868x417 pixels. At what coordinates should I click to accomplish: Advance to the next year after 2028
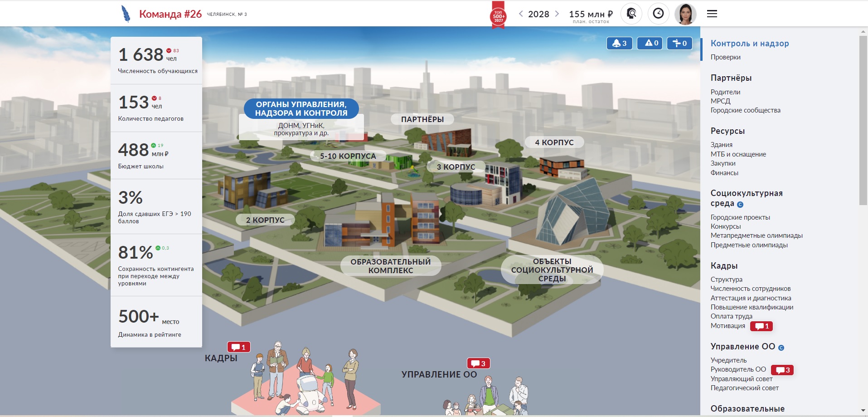pyautogui.click(x=557, y=14)
